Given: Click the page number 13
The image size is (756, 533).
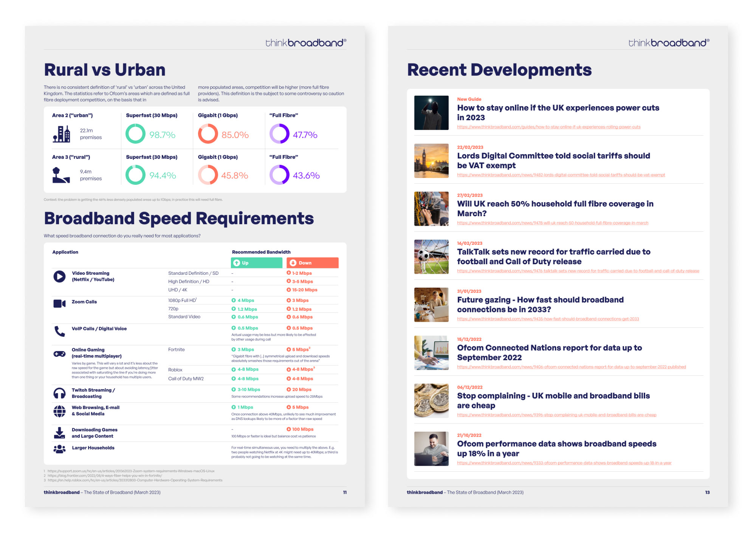Looking at the screenshot, I should click(707, 493).
